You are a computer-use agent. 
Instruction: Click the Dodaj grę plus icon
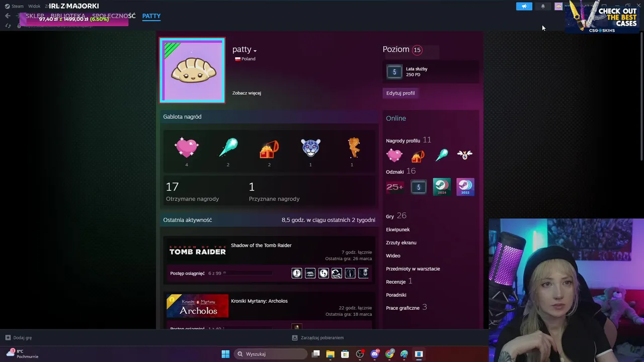click(x=8, y=338)
